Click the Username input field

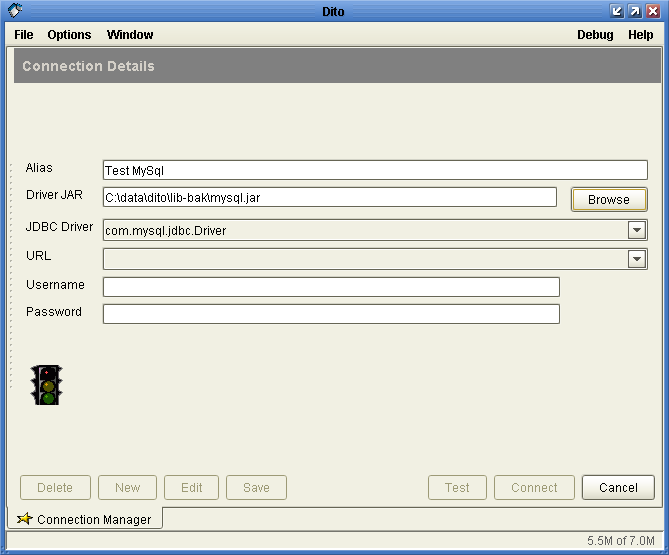click(331, 288)
